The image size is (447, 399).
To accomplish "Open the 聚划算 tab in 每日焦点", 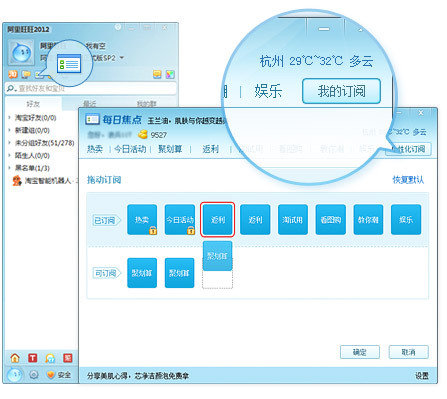I will [x=170, y=149].
